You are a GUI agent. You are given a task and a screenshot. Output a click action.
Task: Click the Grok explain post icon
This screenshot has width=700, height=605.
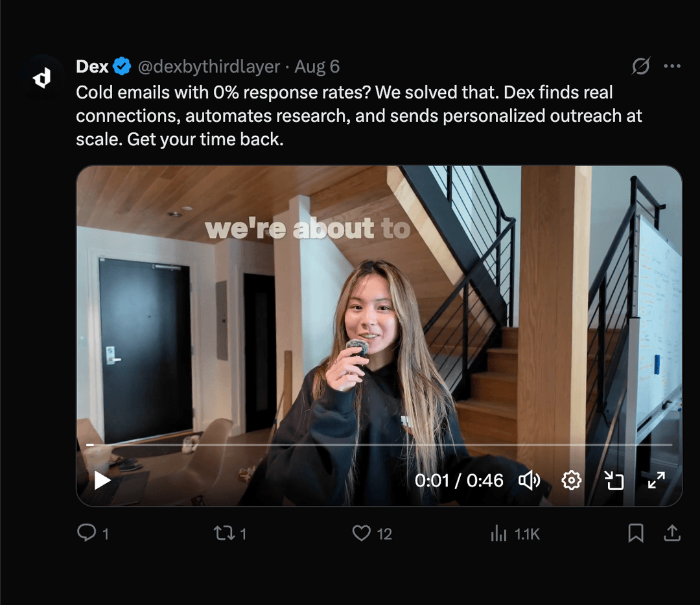pos(641,66)
